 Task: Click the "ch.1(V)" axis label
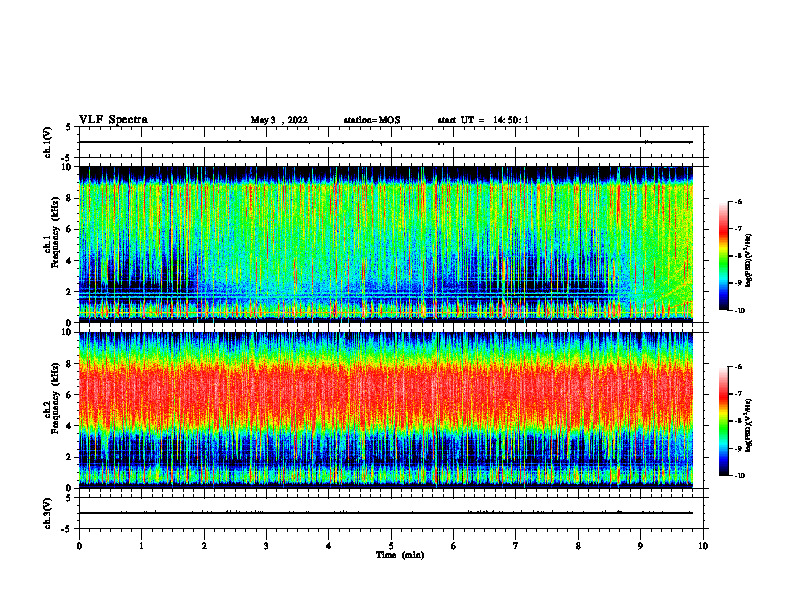[48, 142]
